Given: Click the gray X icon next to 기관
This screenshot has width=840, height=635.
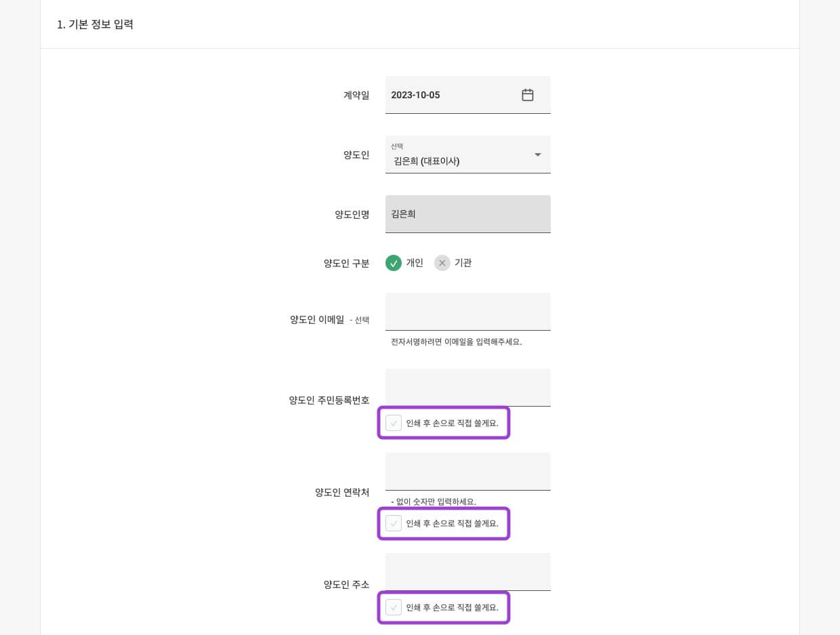Looking at the screenshot, I should click(x=442, y=263).
